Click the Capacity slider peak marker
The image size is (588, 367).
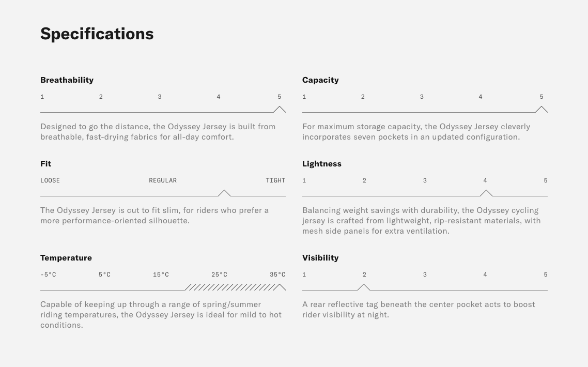coord(541,110)
